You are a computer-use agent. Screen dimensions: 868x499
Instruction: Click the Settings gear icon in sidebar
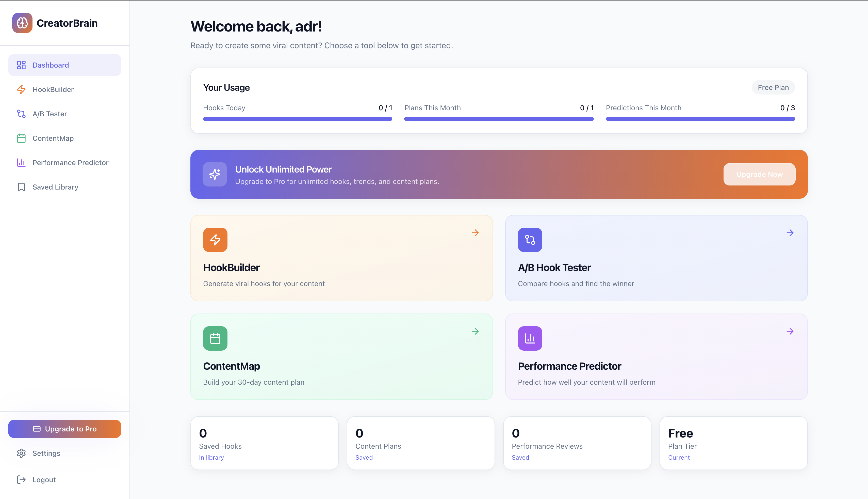[21, 453]
